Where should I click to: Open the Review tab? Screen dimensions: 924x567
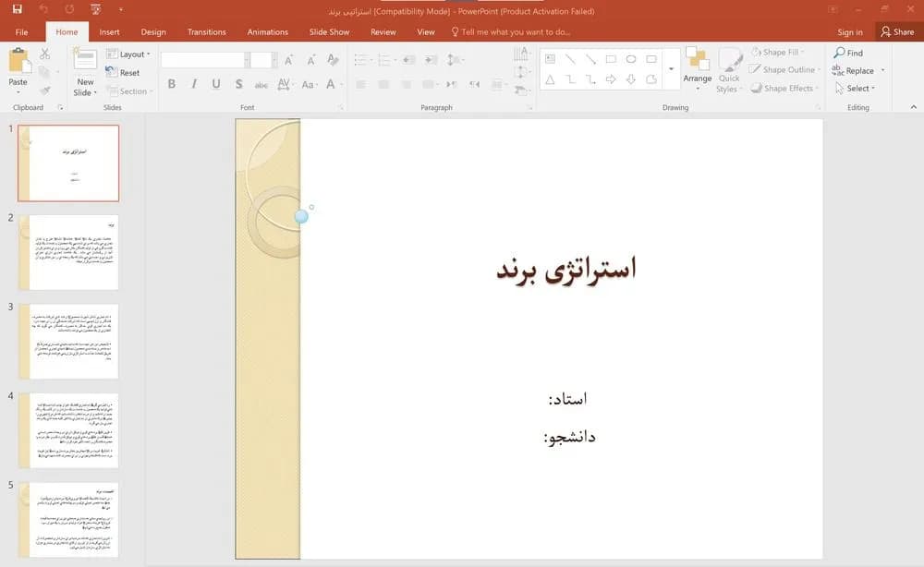coord(383,31)
